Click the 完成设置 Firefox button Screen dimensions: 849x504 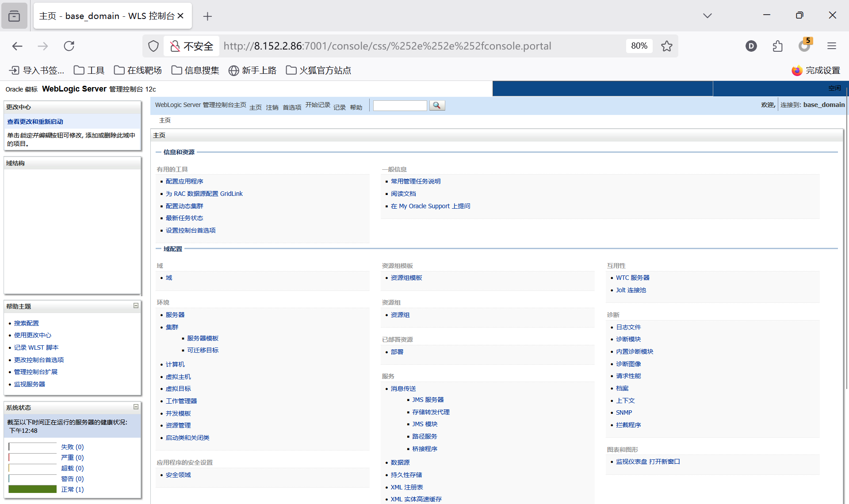tap(816, 70)
